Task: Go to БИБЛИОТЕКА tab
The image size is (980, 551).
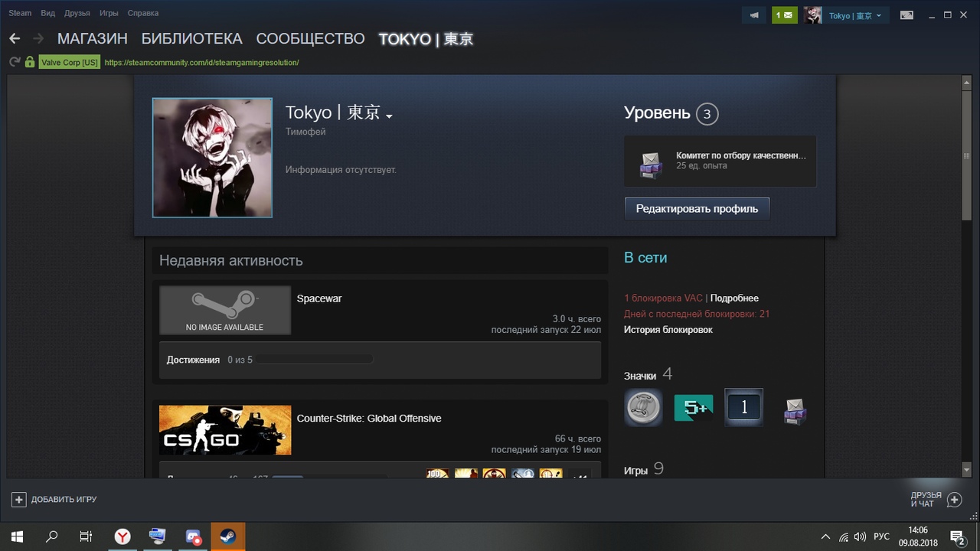Action: [192, 38]
